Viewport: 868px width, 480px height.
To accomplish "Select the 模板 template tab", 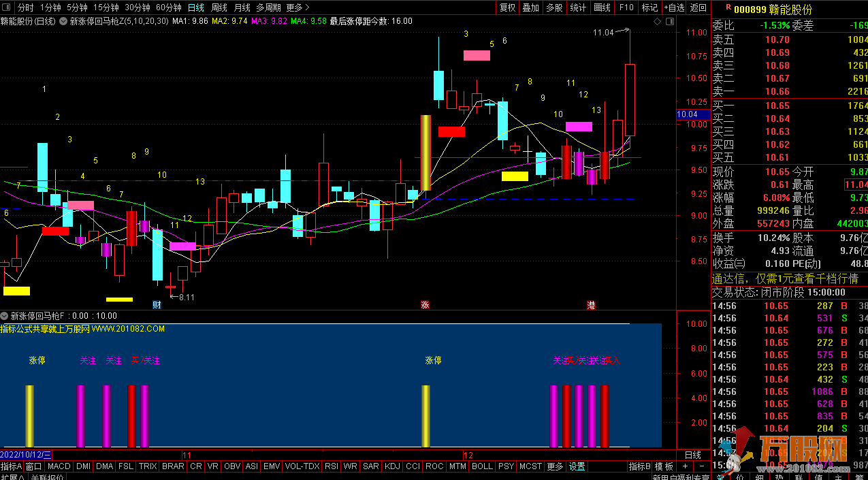I will point(664,466).
